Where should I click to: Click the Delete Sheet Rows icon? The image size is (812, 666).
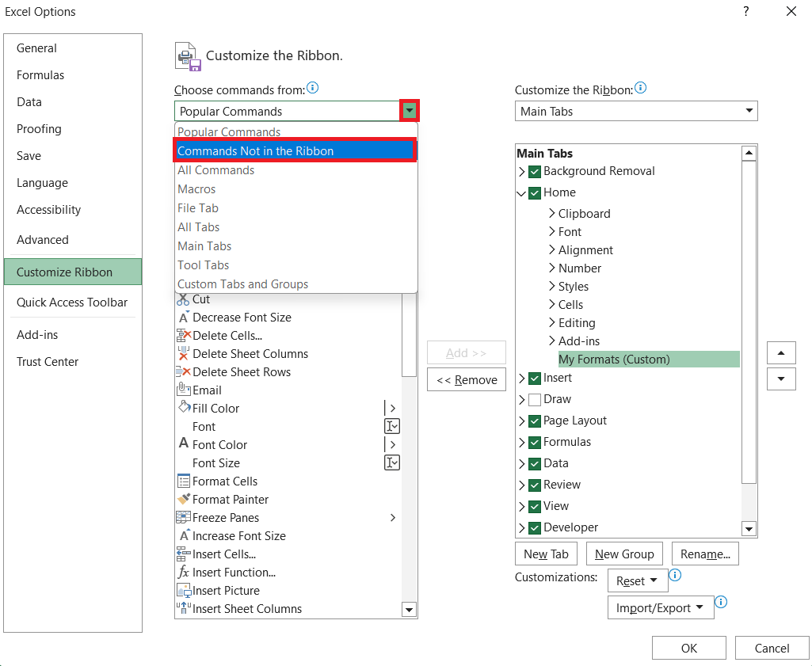[184, 372]
